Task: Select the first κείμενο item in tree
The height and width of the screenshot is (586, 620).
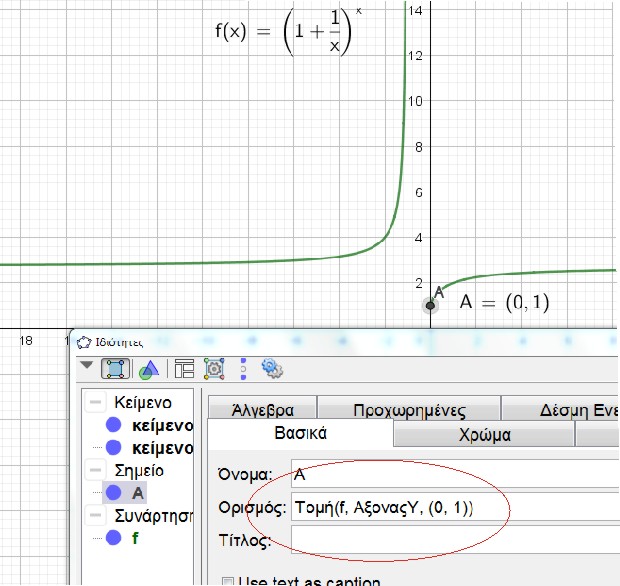Action: (x=163, y=425)
